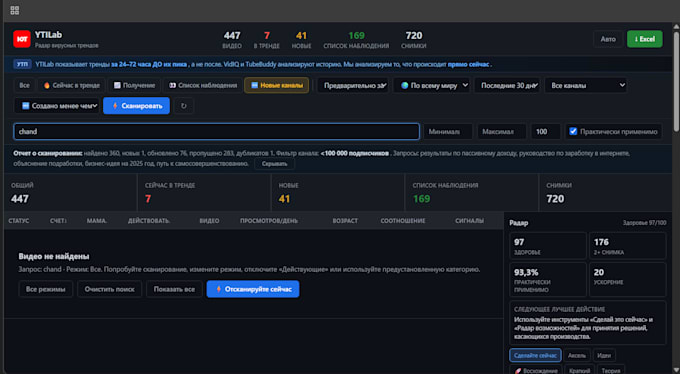Click the ДЕЙСТВОВАТЬ. column header

tap(149, 221)
